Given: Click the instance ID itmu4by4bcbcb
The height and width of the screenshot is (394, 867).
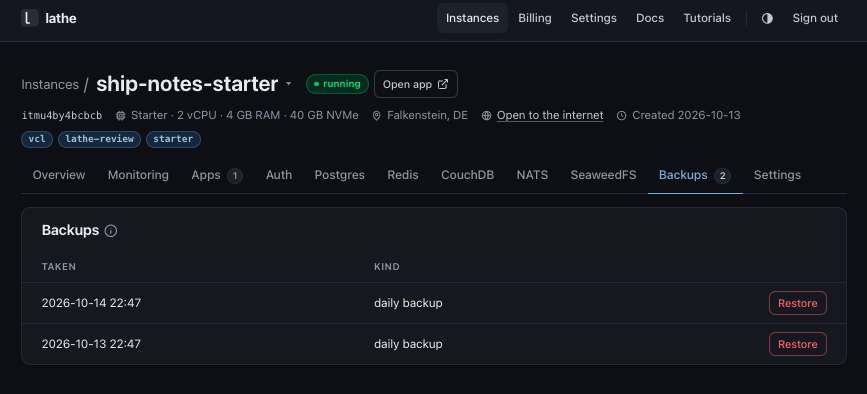Looking at the screenshot, I should [62, 115].
